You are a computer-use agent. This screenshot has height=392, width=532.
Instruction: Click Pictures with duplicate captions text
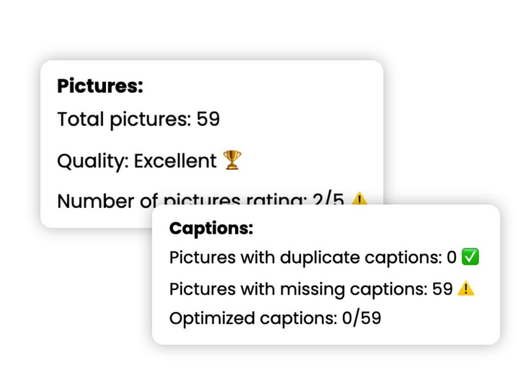[x=305, y=258]
